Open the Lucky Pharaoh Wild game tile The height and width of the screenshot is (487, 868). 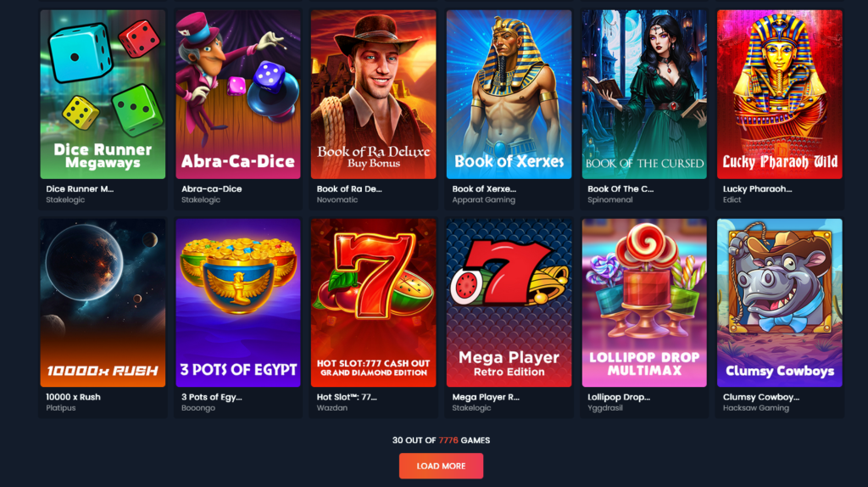780,94
